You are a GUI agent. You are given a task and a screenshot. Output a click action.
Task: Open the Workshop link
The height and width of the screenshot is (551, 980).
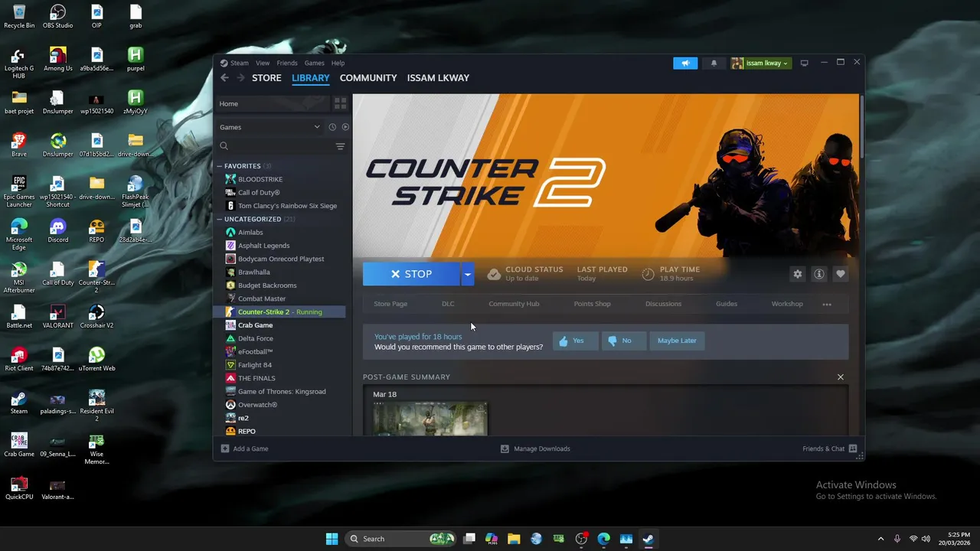(x=787, y=304)
